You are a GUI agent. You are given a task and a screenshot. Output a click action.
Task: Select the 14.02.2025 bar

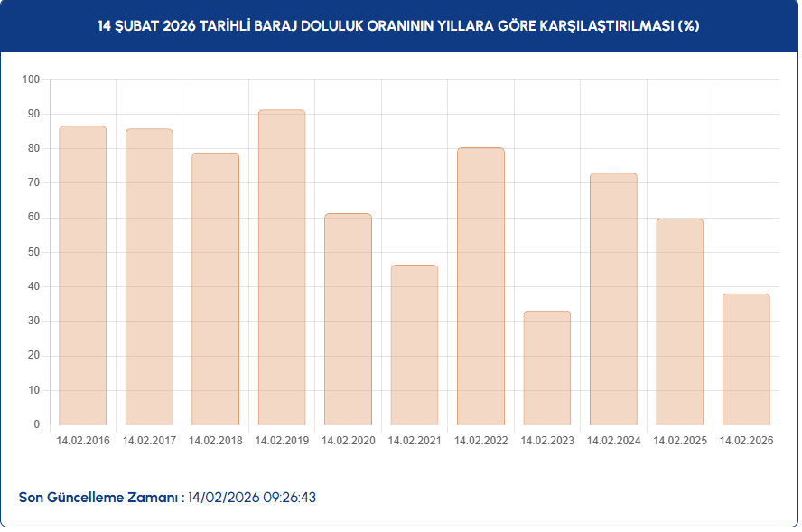pyautogui.click(x=680, y=322)
